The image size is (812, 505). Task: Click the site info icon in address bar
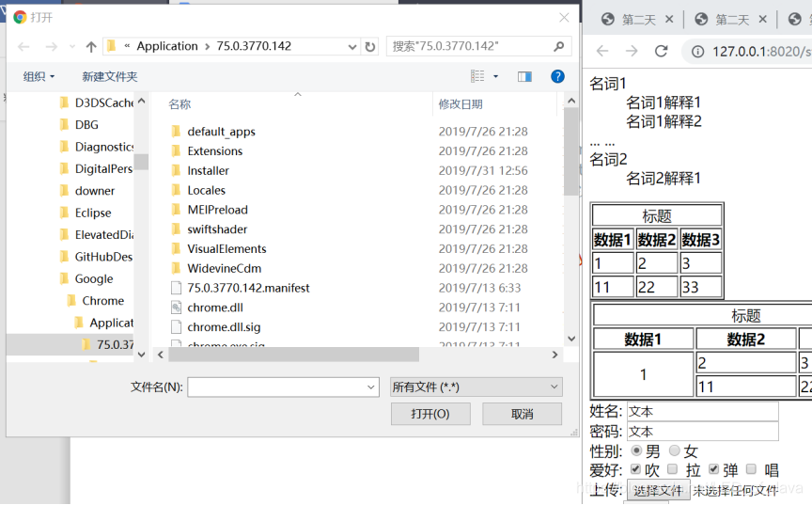tap(698, 52)
